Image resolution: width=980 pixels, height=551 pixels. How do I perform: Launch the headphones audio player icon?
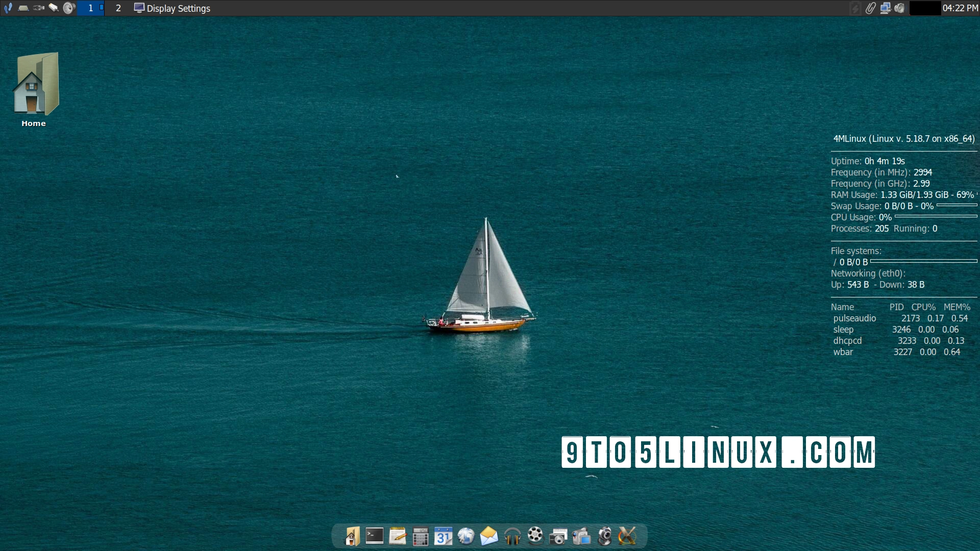click(x=512, y=536)
